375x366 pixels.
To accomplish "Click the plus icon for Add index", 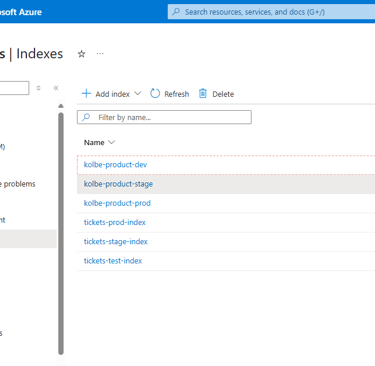I will pyautogui.click(x=86, y=94).
